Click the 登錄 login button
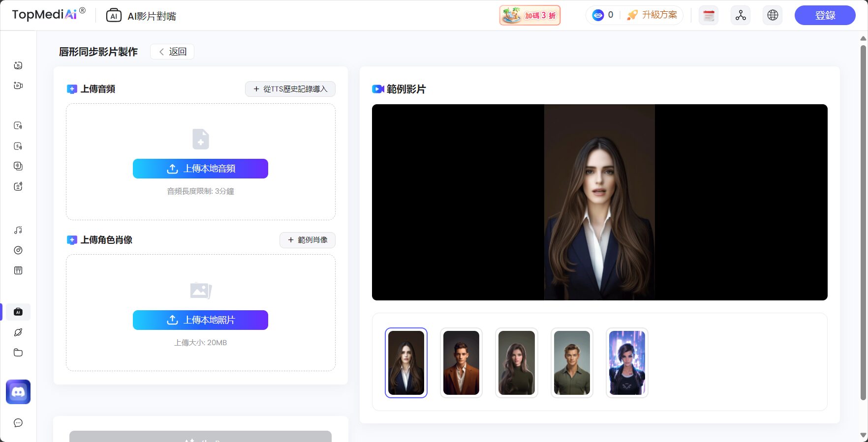 click(825, 15)
